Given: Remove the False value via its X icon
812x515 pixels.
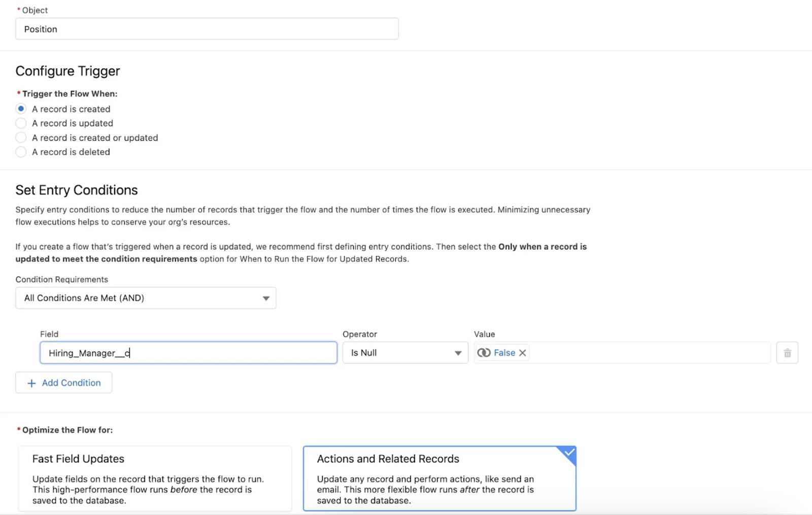Looking at the screenshot, I should 523,352.
